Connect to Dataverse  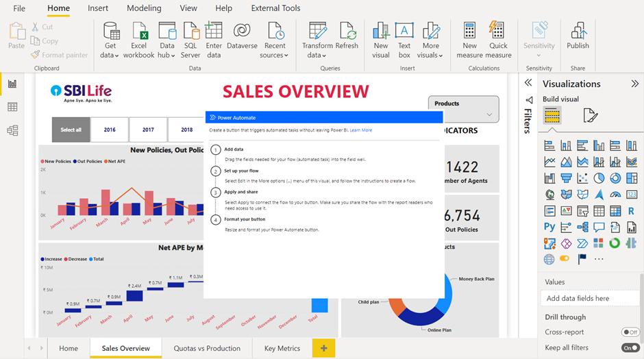click(x=242, y=36)
